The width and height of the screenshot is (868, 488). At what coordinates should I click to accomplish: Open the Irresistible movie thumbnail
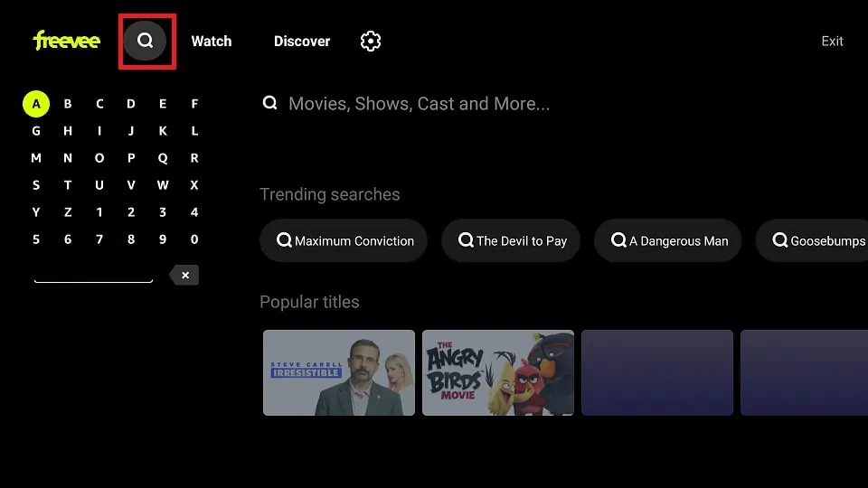tap(339, 372)
